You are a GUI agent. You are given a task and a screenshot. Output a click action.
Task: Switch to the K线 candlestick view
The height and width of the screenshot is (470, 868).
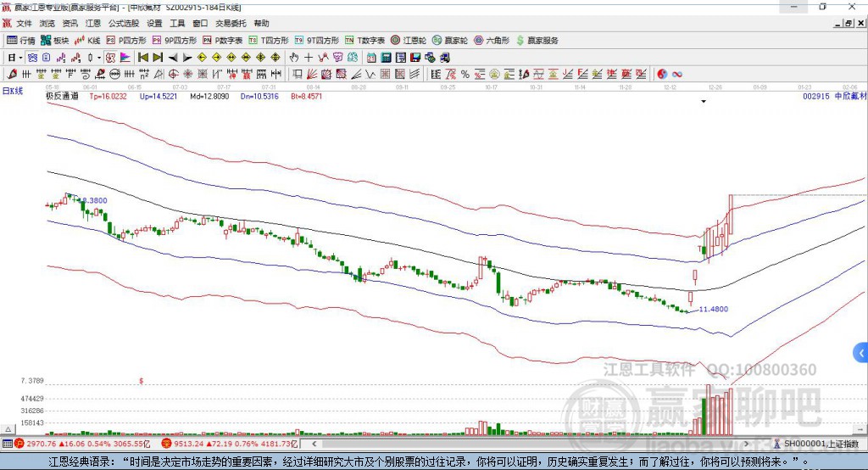87,41
